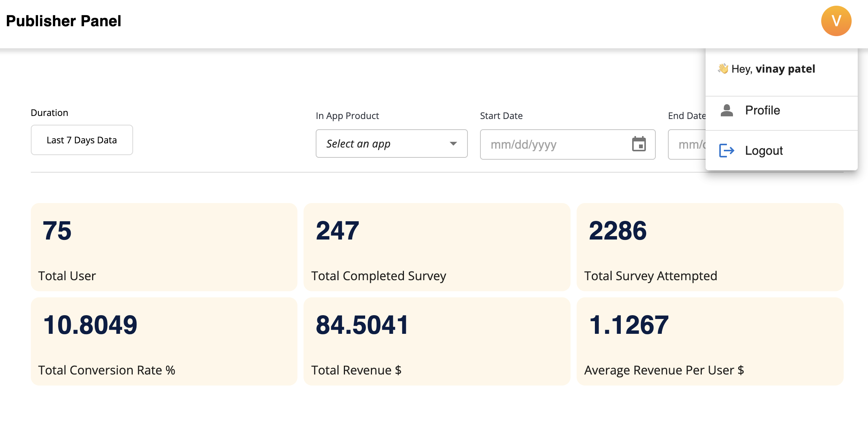Open the Last 7 Days Data duration selector
This screenshot has height=430, width=868.
(82, 140)
